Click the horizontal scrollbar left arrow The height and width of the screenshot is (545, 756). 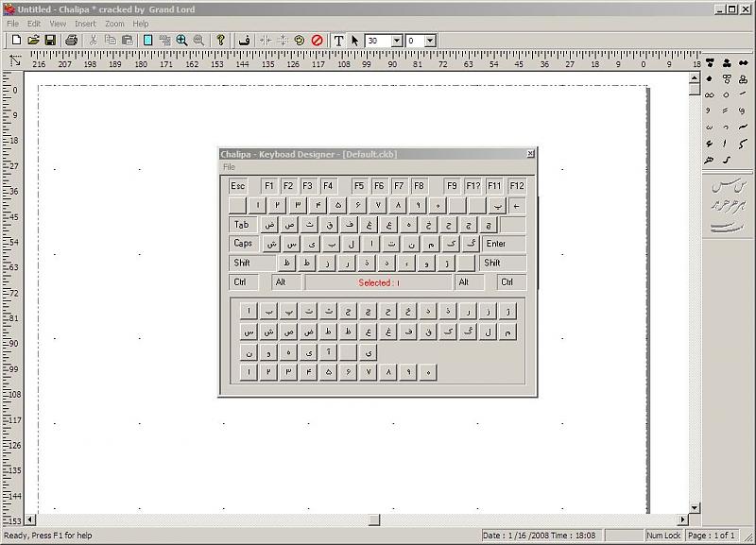click(x=30, y=519)
